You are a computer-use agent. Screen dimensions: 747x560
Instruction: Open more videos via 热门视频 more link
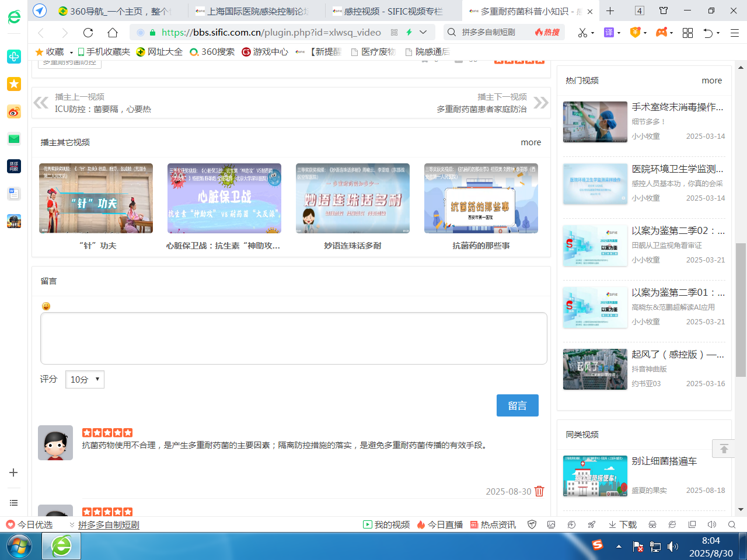point(712,80)
